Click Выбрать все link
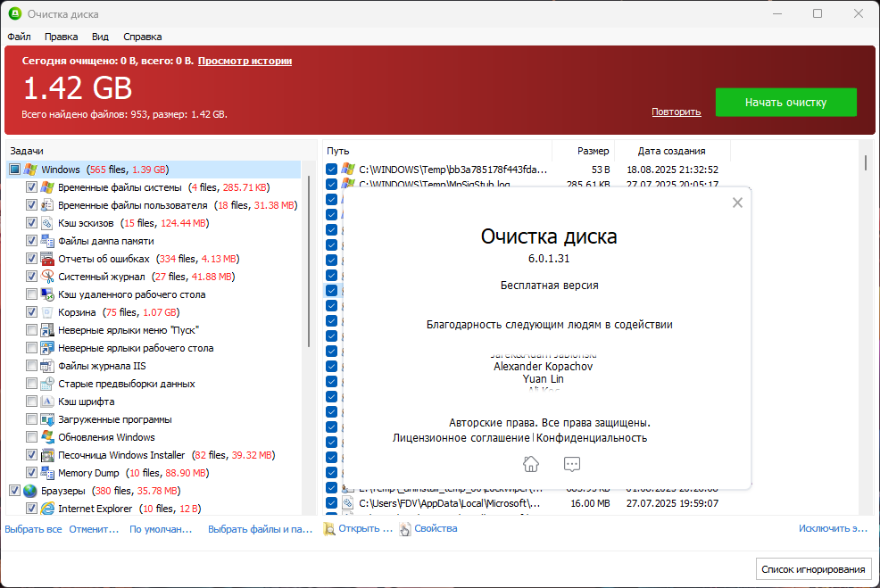Viewport: 880px width, 588px height. (x=33, y=529)
